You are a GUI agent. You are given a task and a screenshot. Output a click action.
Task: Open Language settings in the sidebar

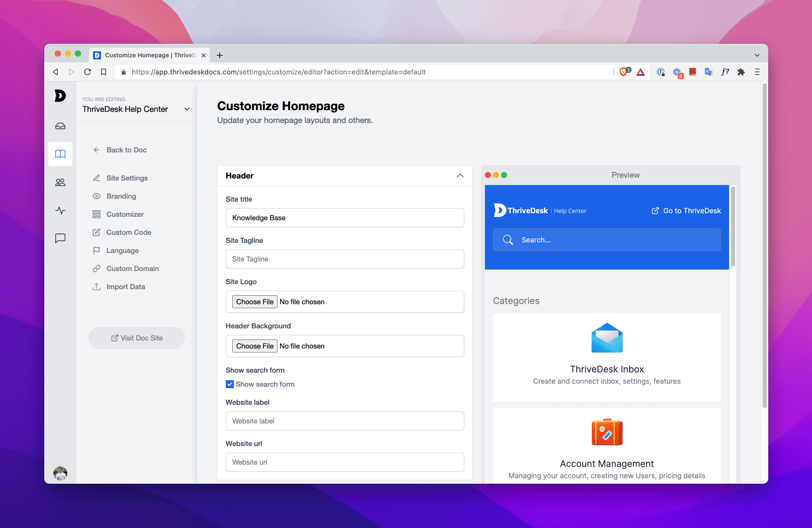(x=123, y=250)
